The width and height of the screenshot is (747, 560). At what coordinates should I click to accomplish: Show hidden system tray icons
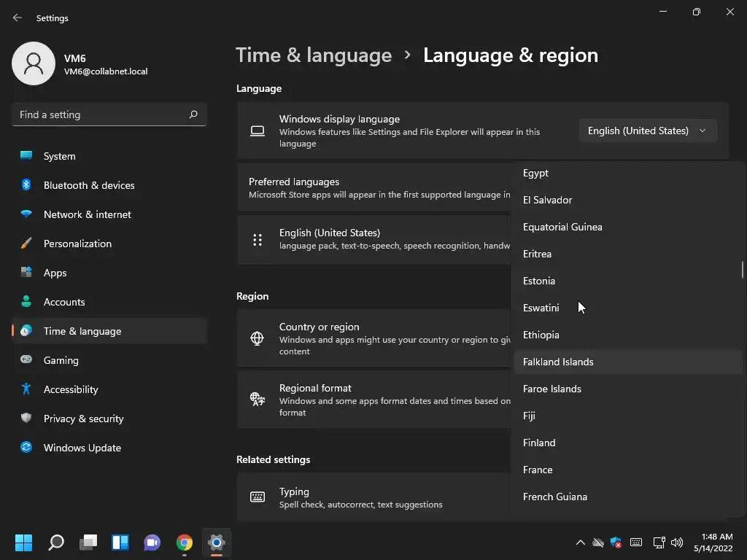tap(580, 542)
